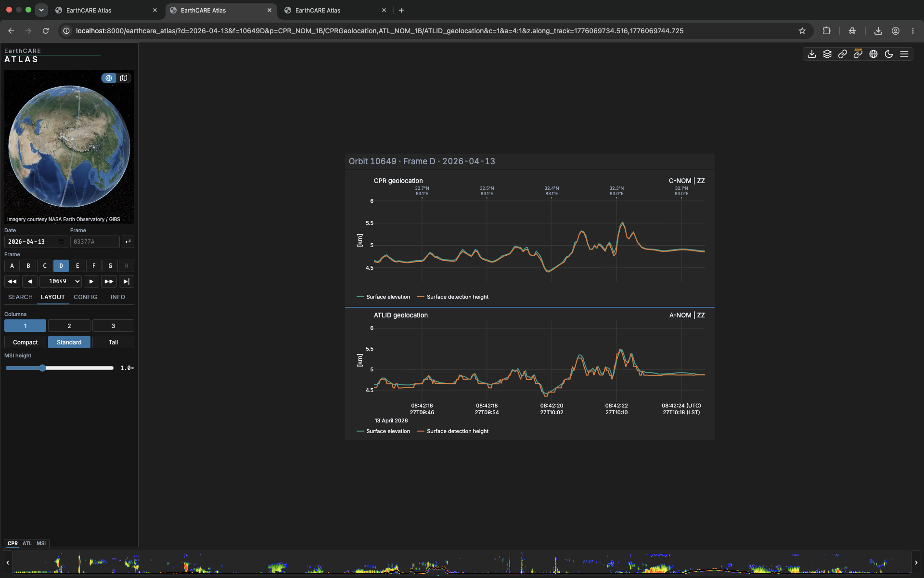Select the ATL quicklook tab
This screenshot has width=924, height=578.
coord(27,543)
